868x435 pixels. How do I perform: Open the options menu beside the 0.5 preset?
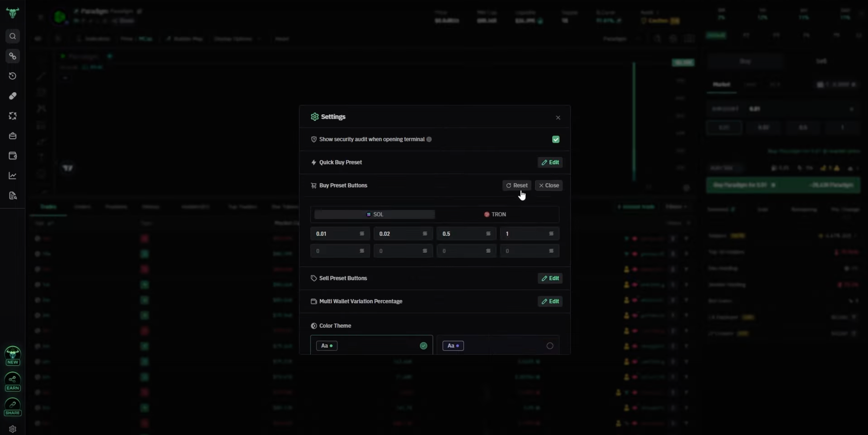pyautogui.click(x=488, y=233)
